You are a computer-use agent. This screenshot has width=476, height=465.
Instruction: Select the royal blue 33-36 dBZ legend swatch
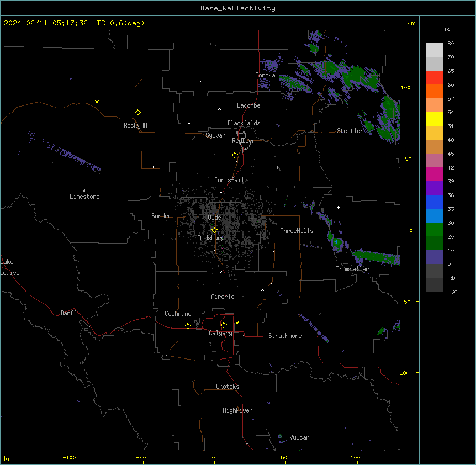pos(434,202)
